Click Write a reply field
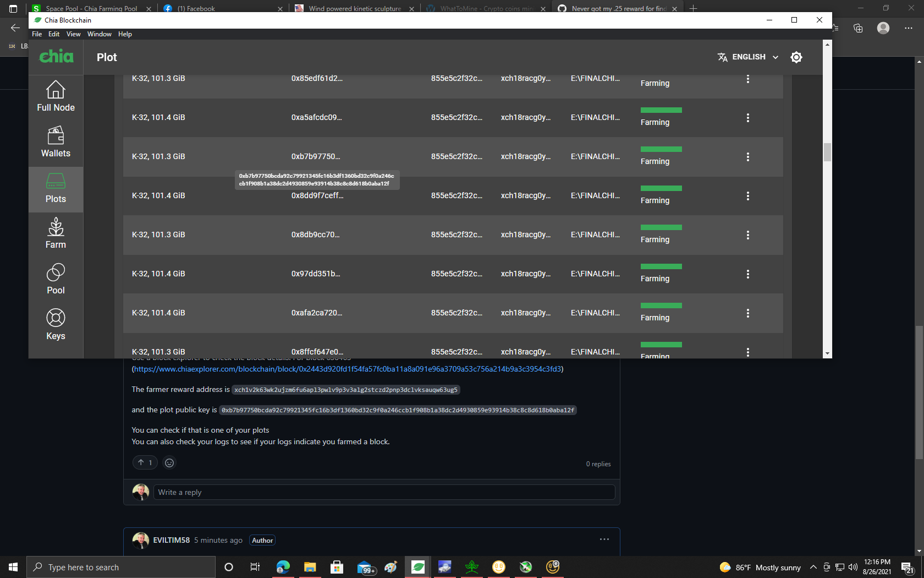 click(384, 493)
